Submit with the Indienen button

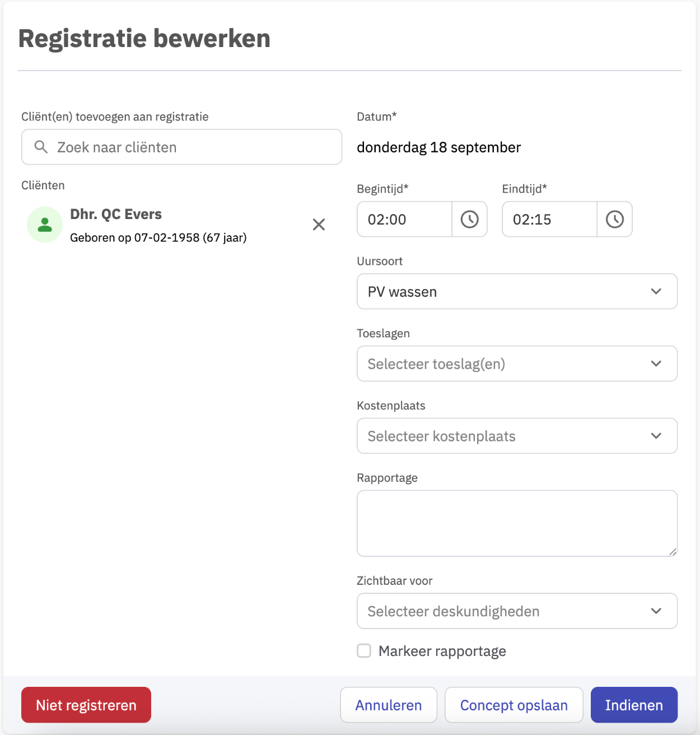634,705
